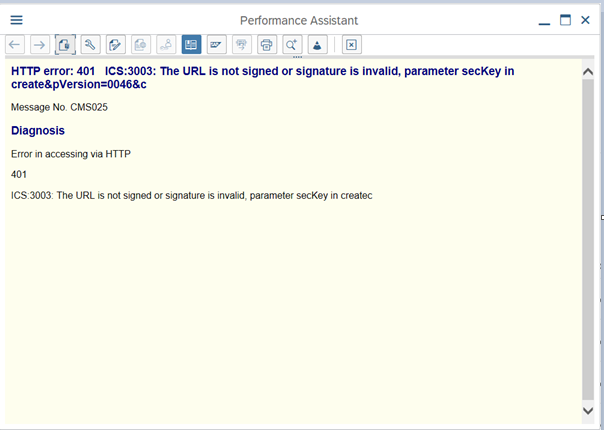Open technical information wrench icon
Screen dimensions: 604x430
[91, 45]
